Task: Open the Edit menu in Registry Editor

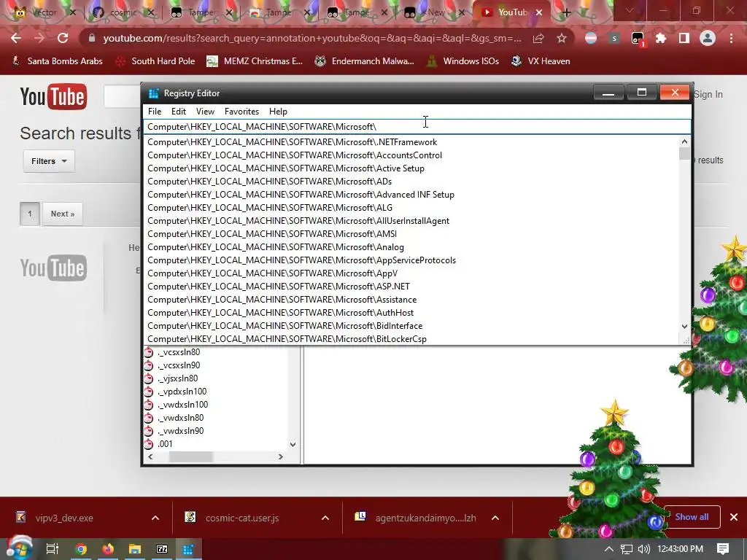Action: (179, 112)
